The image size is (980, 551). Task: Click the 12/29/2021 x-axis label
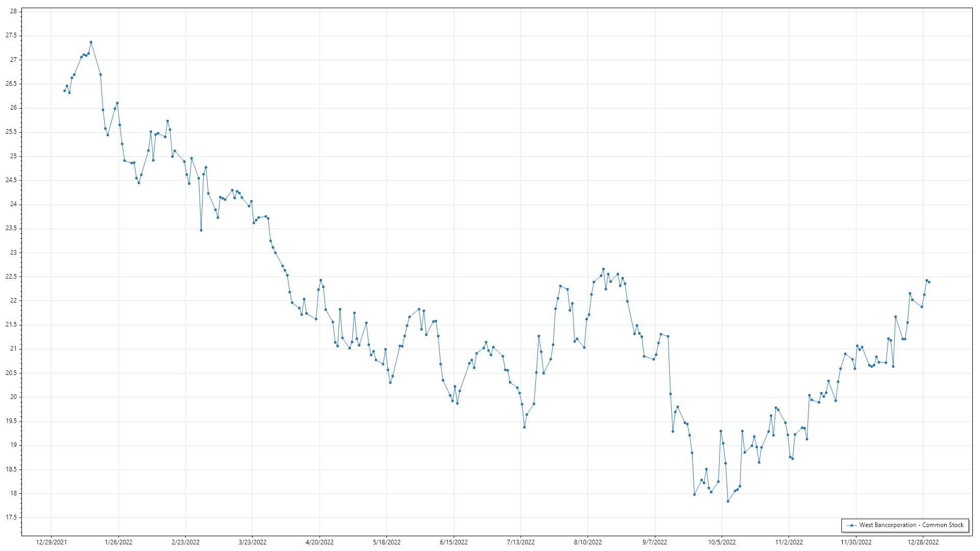tap(51, 542)
